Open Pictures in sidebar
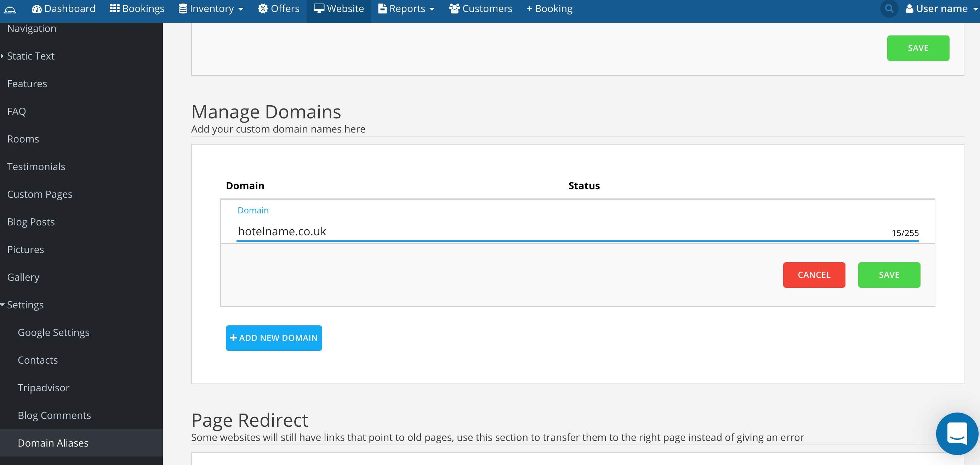 pos(25,250)
